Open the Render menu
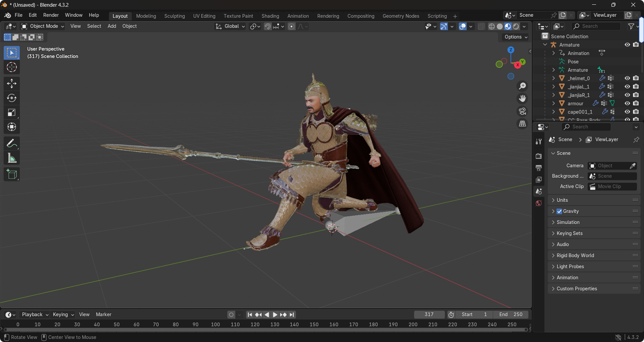The image size is (644, 342). point(51,15)
